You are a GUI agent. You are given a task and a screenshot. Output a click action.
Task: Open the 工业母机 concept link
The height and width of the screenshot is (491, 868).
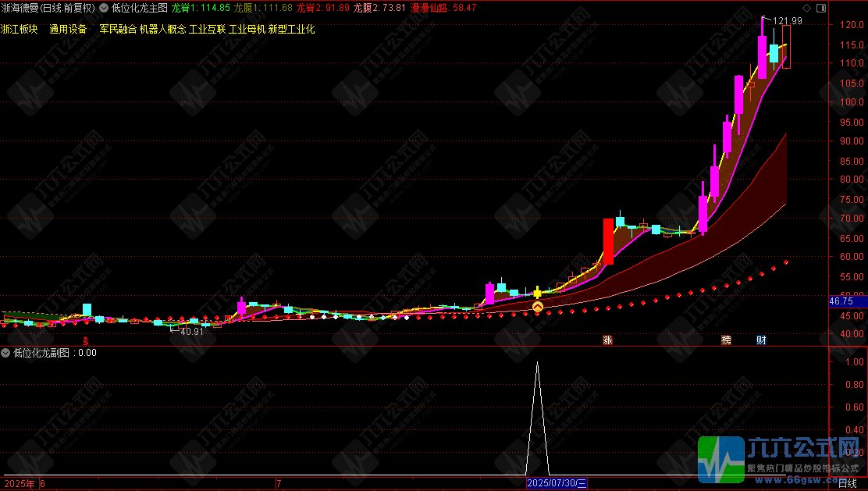pos(247,29)
